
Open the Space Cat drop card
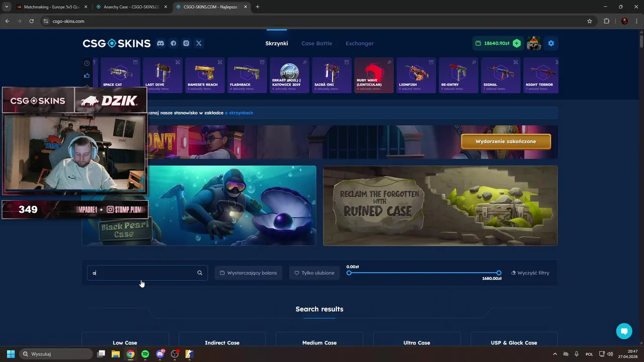(x=120, y=75)
